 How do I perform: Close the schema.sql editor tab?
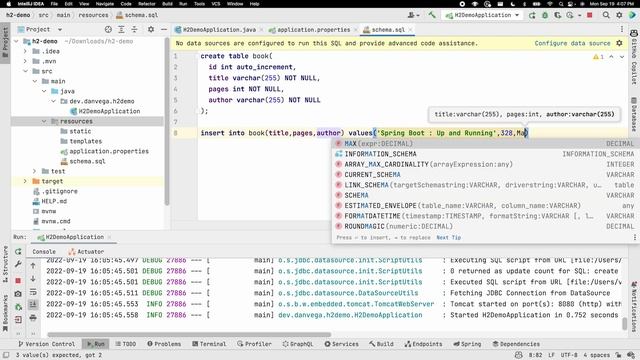pyautogui.click(x=411, y=30)
